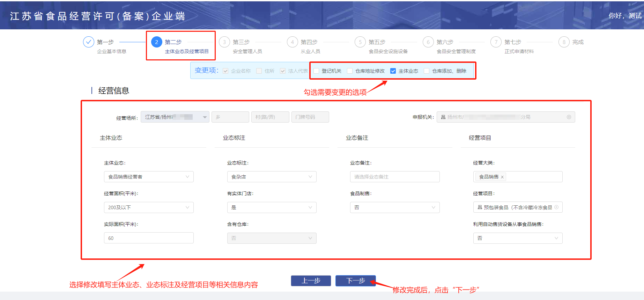The height and width of the screenshot is (300, 644).
Task: Expand the 业态标注 dropdown showing 食杂店
Action: coord(272,177)
